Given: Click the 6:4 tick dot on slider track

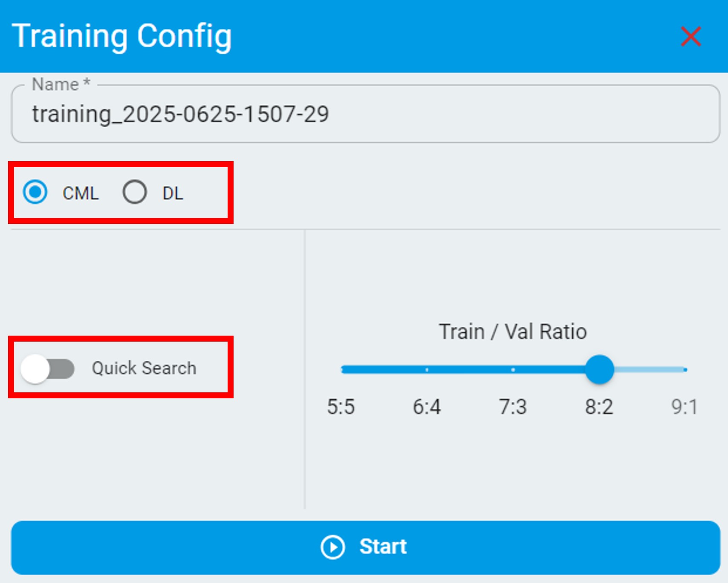Looking at the screenshot, I should click(427, 370).
